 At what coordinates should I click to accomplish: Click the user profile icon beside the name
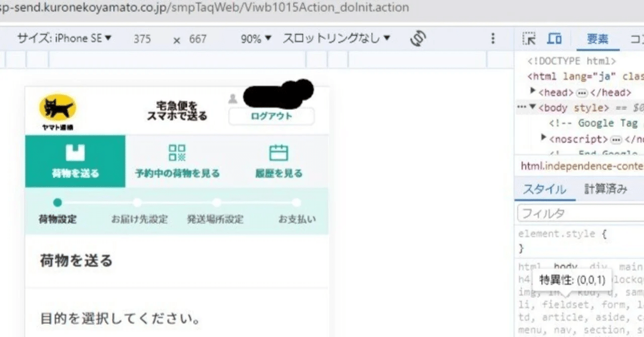coord(233,99)
